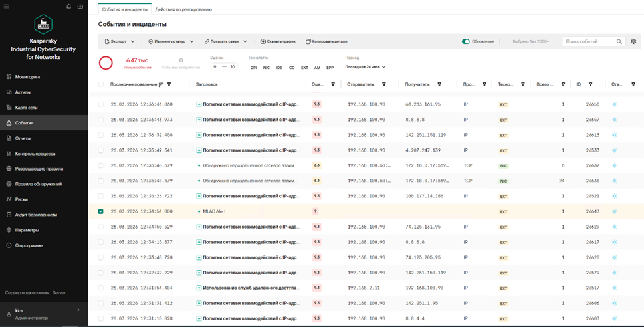This screenshot has height=327, width=644.
Task: Click the Скачать трафик download button
Action: click(x=278, y=41)
